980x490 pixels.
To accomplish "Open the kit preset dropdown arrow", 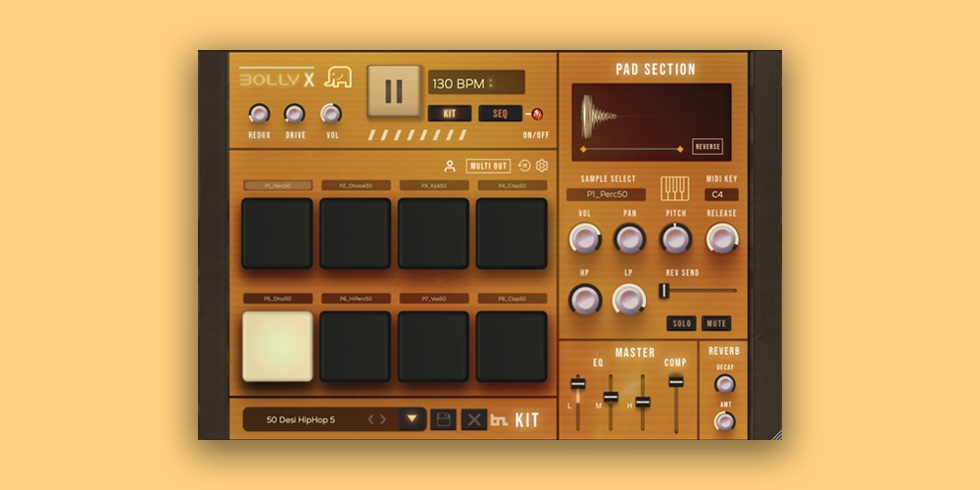I will pyautogui.click(x=412, y=419).
